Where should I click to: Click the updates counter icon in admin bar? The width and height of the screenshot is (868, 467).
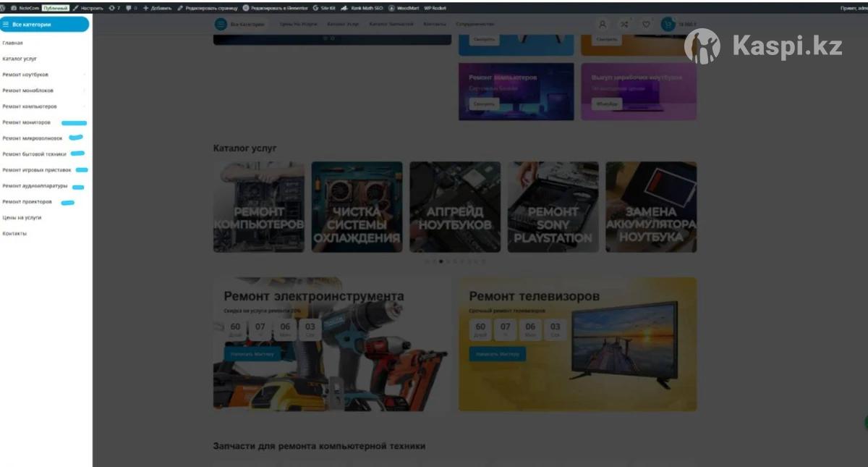click(114, 8)
